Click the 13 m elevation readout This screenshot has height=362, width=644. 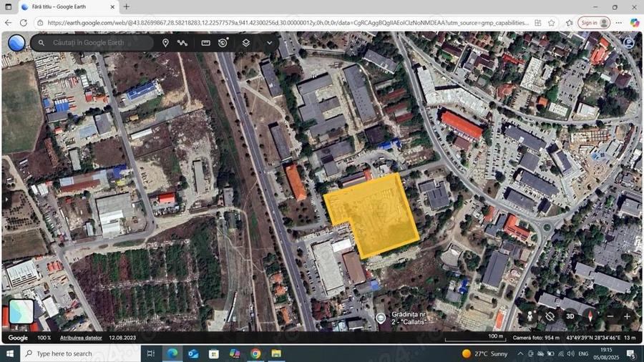[x=630, y=338]
